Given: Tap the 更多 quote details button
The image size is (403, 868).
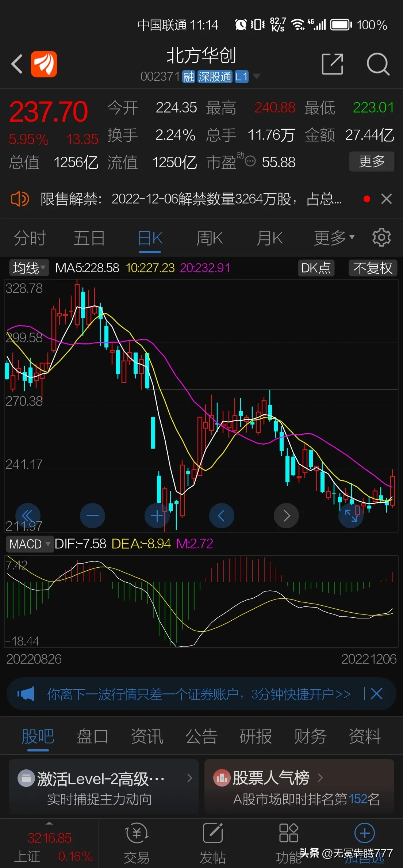Looking at the screenshot, I should 372,161.
